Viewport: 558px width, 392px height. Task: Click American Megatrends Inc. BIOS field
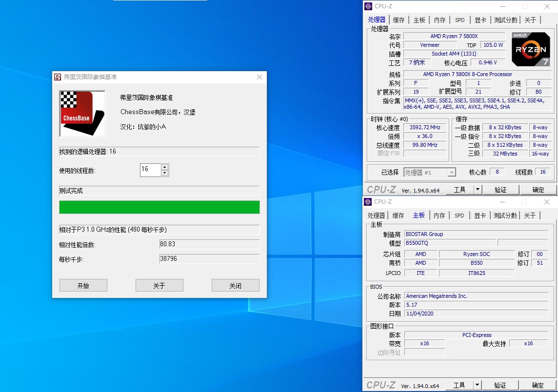(477, 296)
